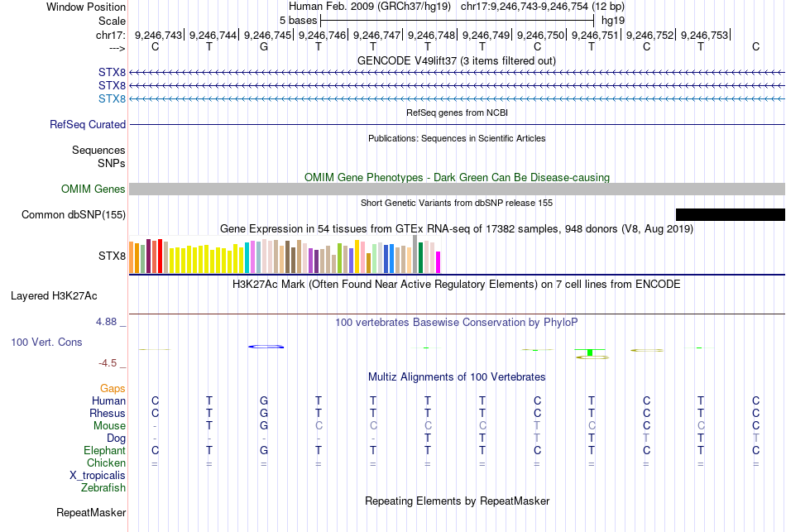Click the GENCODE V49lift37 track title
Screen dimensions: 786x532
pyautogui.click(x=457, y=60)
